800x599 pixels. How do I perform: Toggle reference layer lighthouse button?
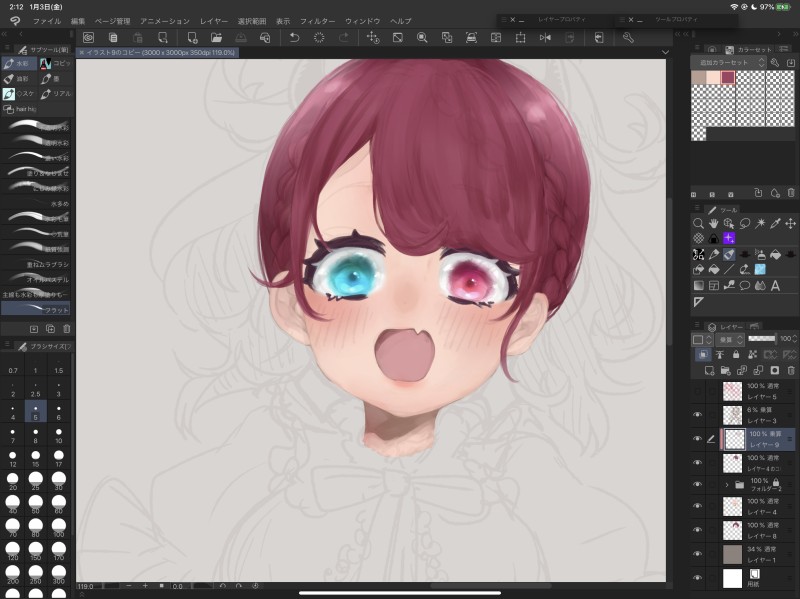point(719,354)
